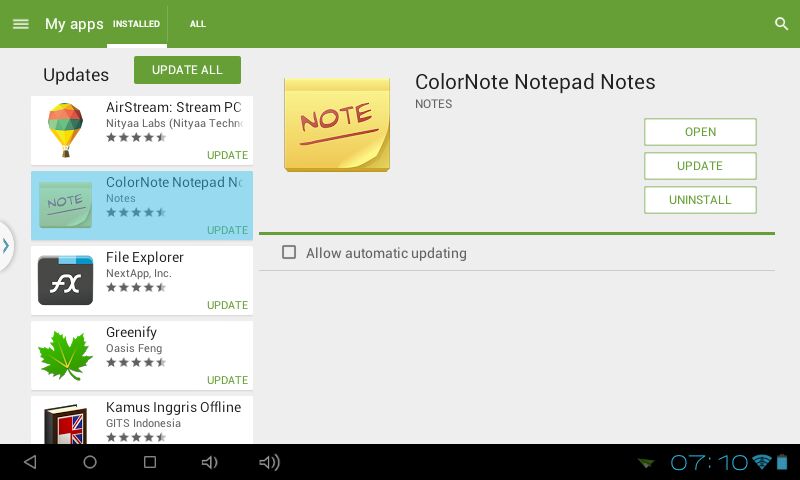Tap the large ColorNote sticky note image
This screenshot has width=800, height=480.
337,125
